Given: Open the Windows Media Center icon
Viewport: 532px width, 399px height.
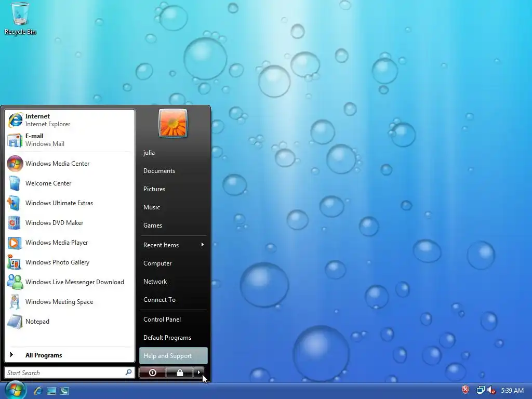Looking at the screenshot, I should tap(15, 164).
